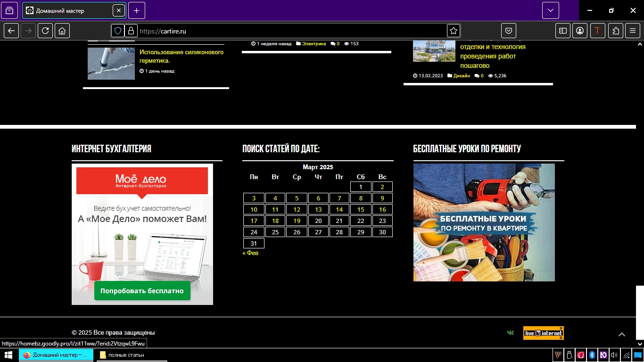The image size is (644, 362).
Task: Bookmark this page with the star
Action: pos(453,31)
